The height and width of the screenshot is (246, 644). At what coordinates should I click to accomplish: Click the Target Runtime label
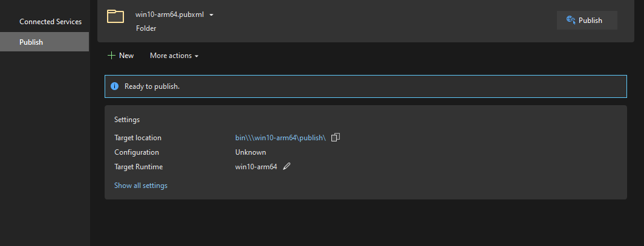click(x=138, y=167)
